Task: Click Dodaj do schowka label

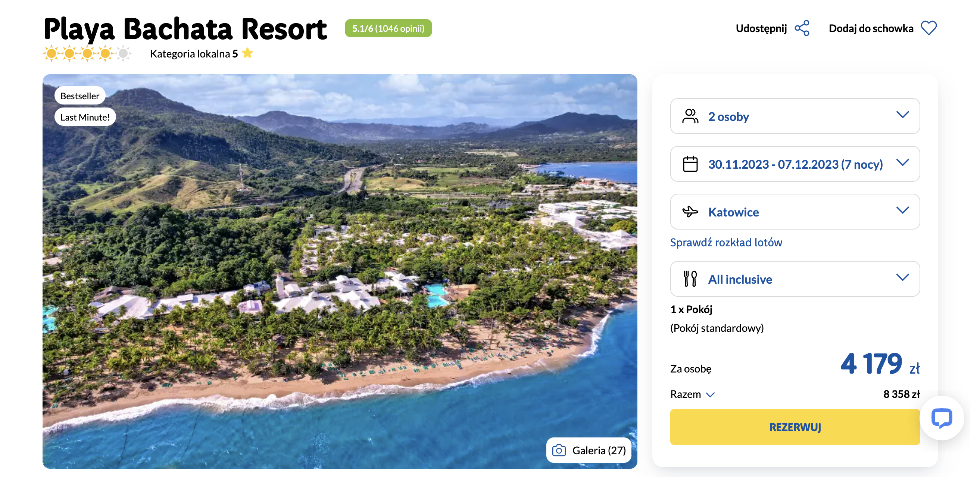Action: pyautogui.click(x=870, y=28)
